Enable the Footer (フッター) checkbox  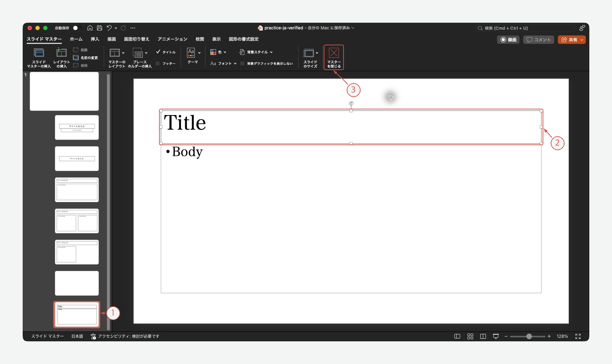pos(158,63)
